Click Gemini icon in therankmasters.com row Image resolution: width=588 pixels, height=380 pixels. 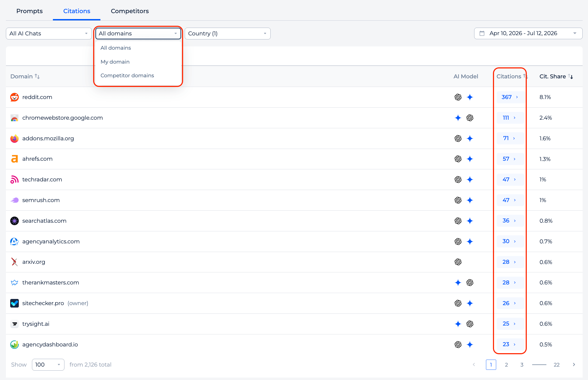click(458, 283)
